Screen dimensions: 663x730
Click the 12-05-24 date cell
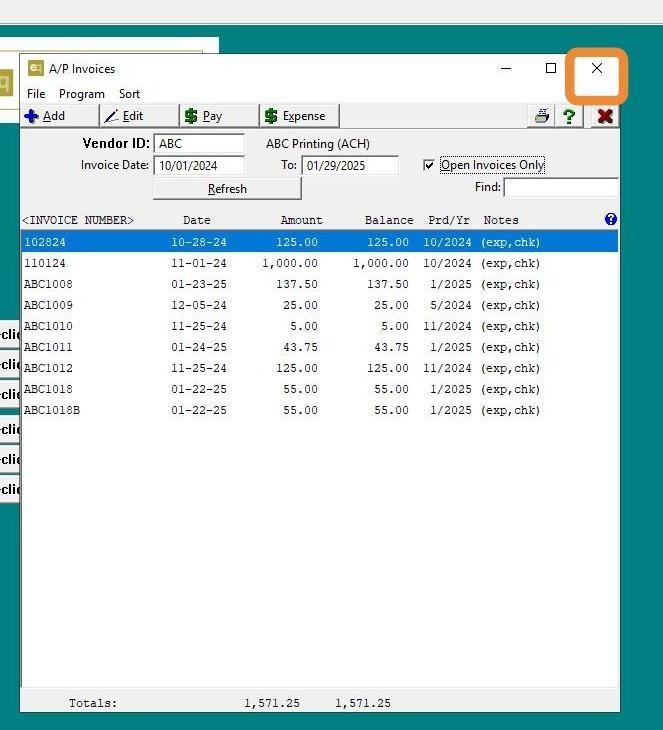199,305
